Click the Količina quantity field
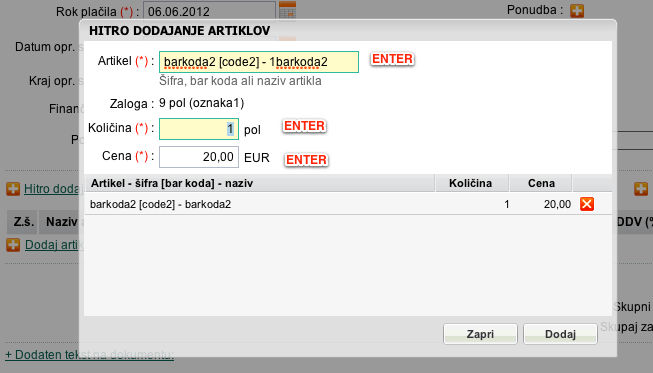The height and width of the screenshot is (373, 653). tap(199, 129)
